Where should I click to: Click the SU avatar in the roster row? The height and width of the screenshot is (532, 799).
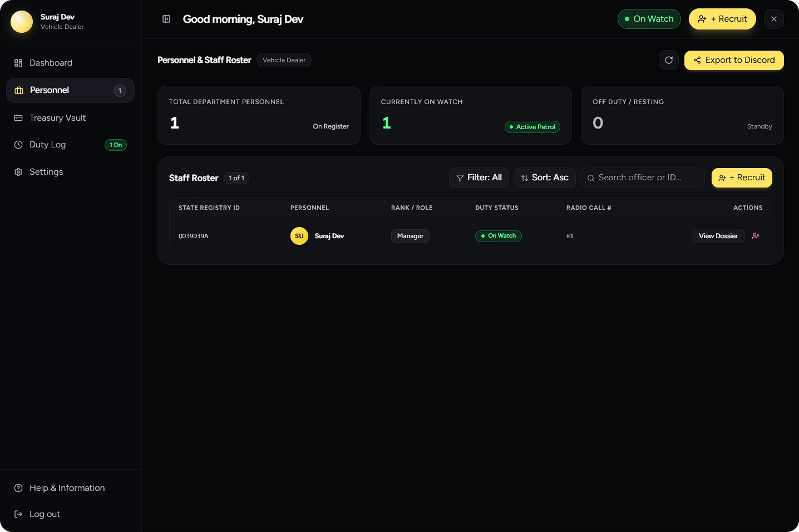299,236
